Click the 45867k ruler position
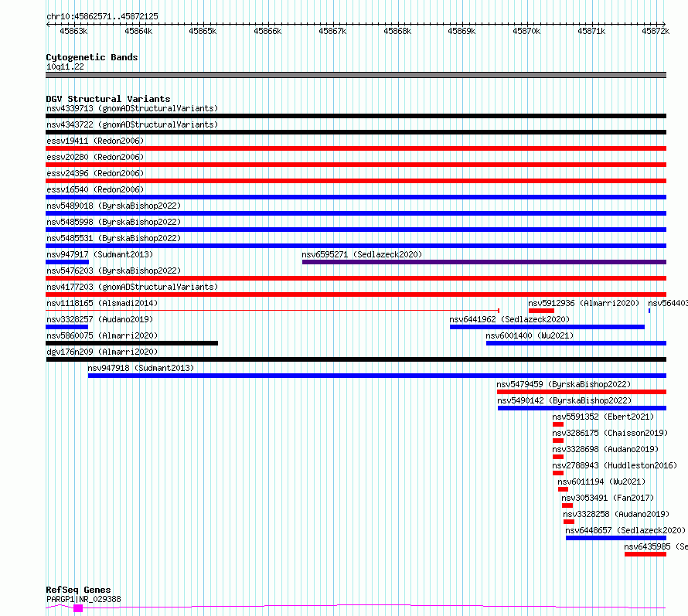 tap(332, 31)
